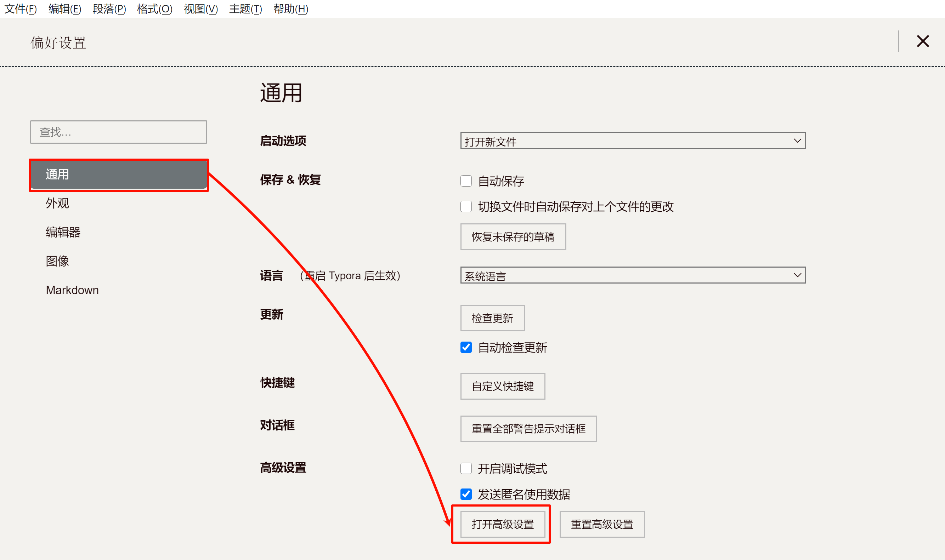Toggle the 自动保存 checkbox
Screen dimensions: 945x560
point(466,181)
